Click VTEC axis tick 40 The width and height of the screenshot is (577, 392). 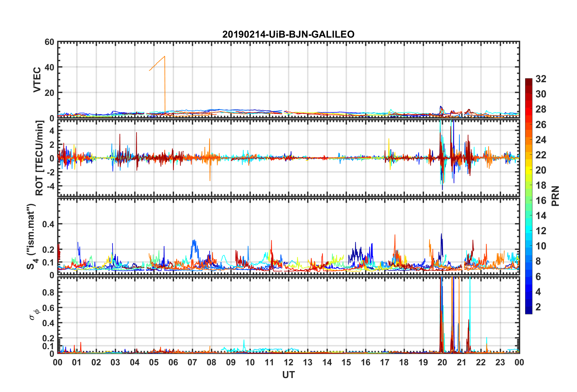coord(49,67)
